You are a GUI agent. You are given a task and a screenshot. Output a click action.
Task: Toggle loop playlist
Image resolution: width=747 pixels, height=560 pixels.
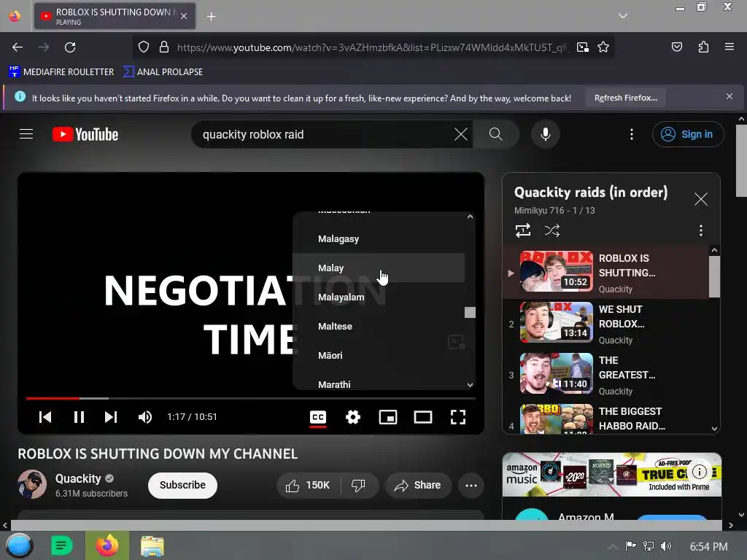point(523,230)
